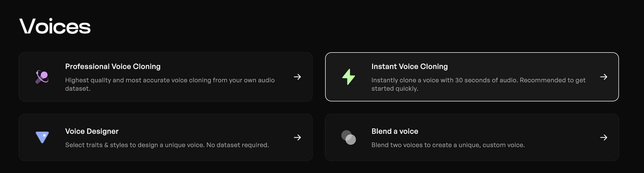Click the "Highest quality and most accurate" description
The height and width of the screenshot is (173, 644).
tap(170, 84)
